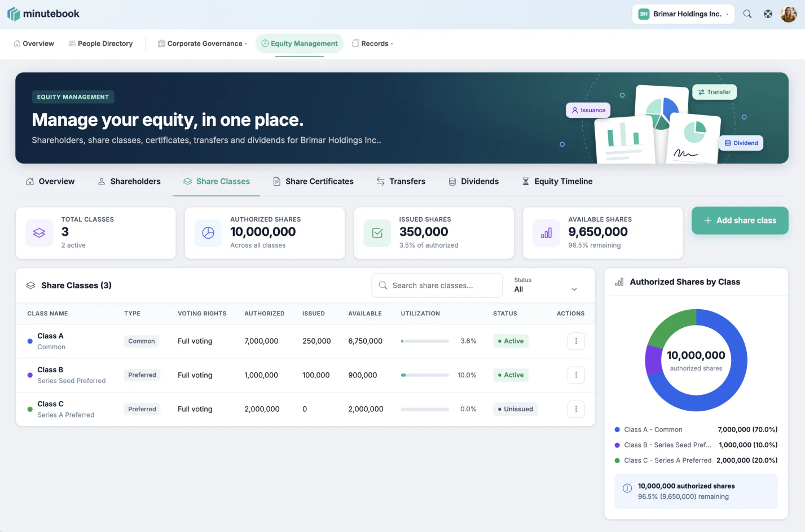805x532 pixels.
Task: Switch to the Share Certificates tab
Action: coord(313,182)
